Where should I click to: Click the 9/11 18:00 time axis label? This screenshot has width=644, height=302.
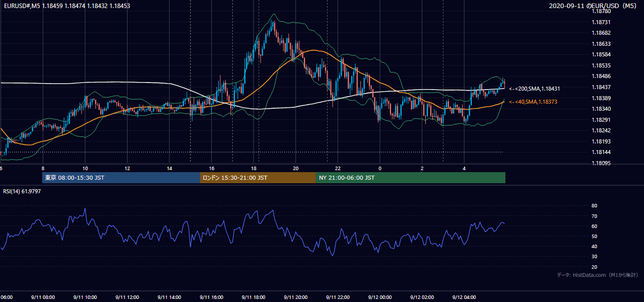click(253, 297)
